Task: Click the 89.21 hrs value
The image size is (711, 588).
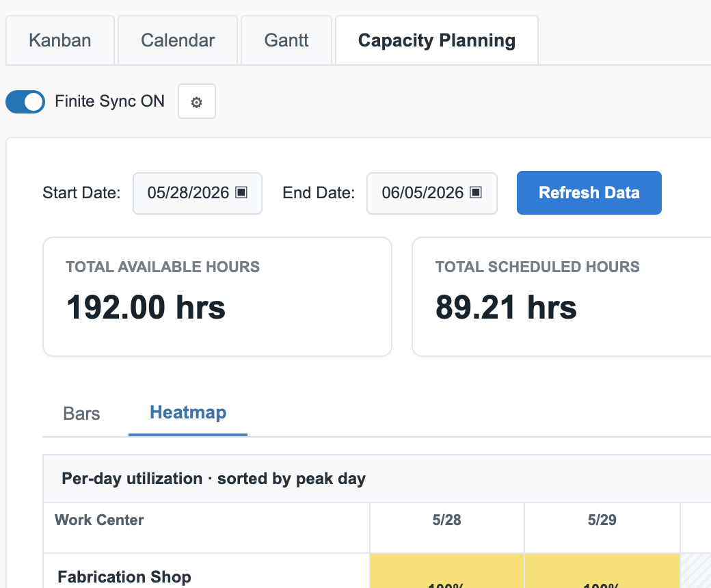Action: tap(506, 308)
